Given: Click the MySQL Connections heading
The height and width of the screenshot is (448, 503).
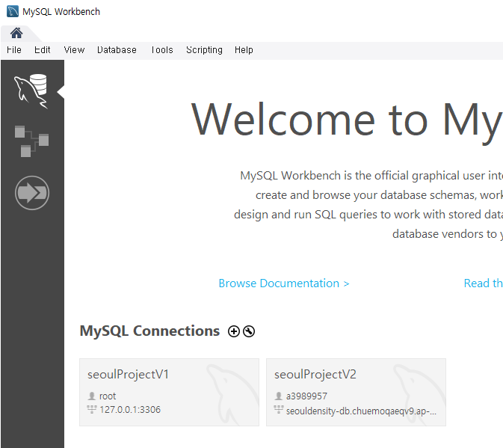Looking at the screenshot, I should [x=149, y=331].
